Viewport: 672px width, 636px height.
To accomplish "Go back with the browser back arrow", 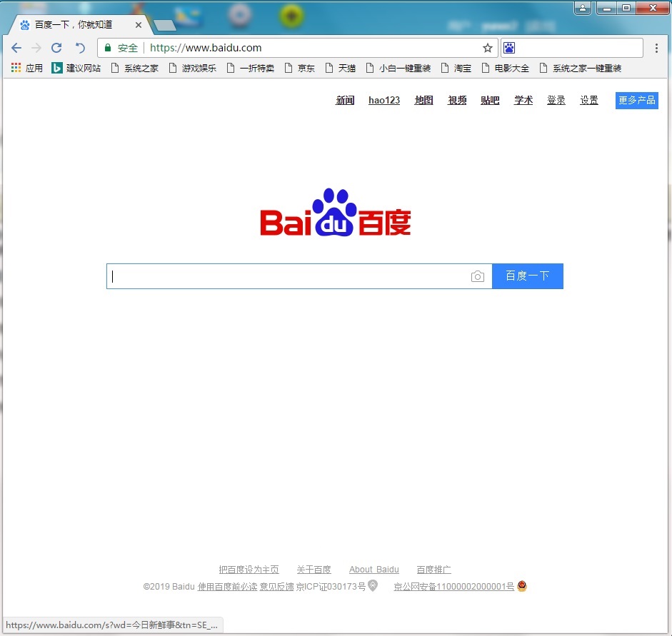I will [x=16, y=48].
